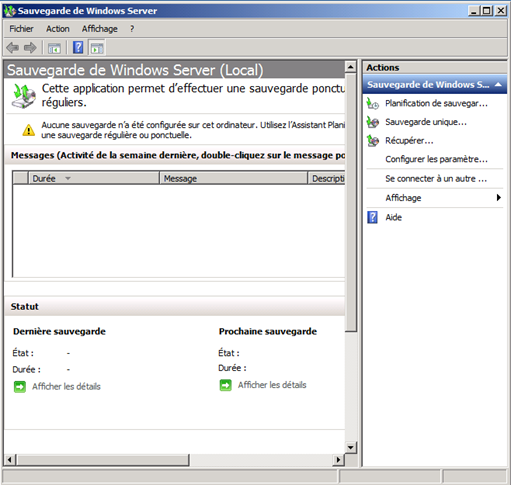Toggle the console tree toolbar icon
Viewport: 511px width, 485px height.
click(x=54, y=48)
